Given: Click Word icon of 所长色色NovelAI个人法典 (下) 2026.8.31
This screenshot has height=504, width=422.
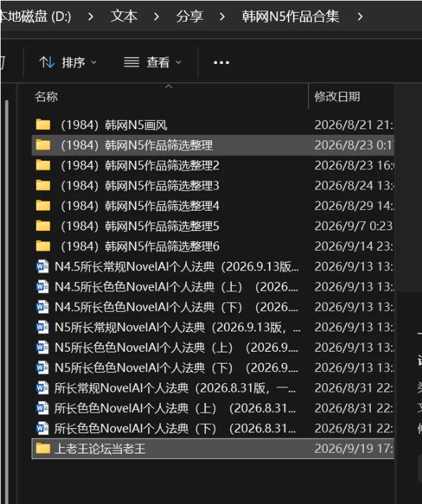Looking at the screenshot, I should click(x=43, y=428).
